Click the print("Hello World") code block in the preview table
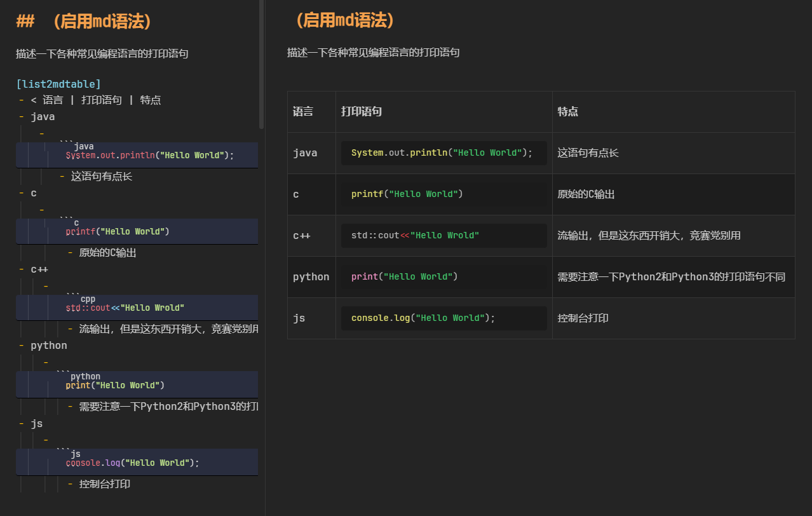Viewport: 812px width, 516px height. pos(444,277)
